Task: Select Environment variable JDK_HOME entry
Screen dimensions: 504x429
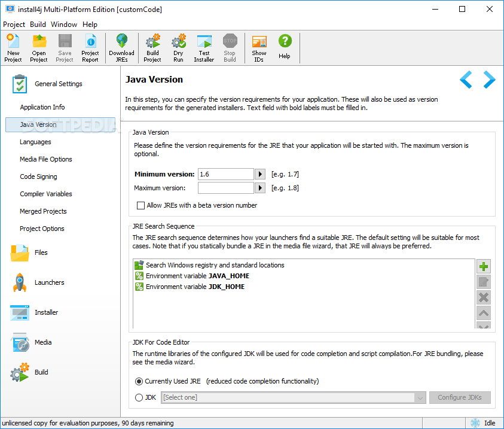Action: click(x=190, y=287)
